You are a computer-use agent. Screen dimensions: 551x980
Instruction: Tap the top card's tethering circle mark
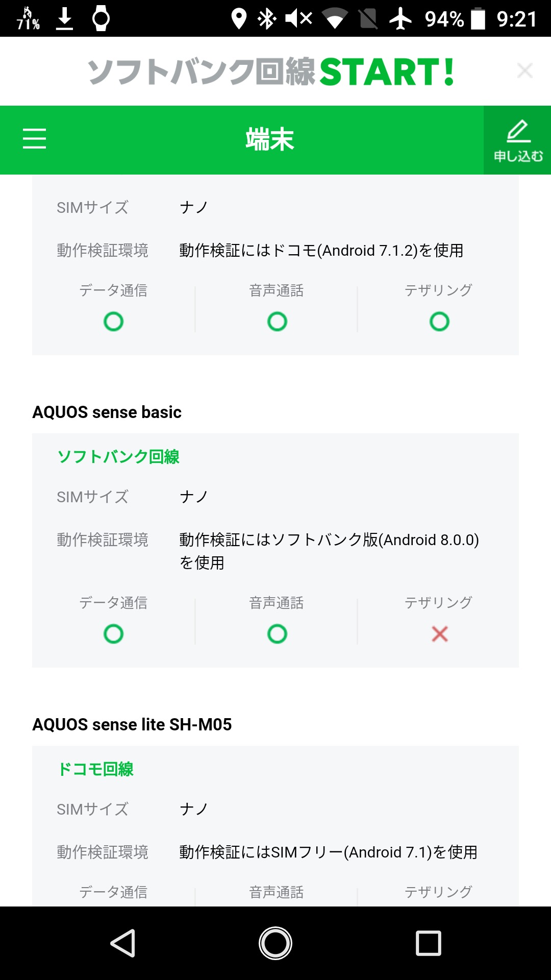tap(439, 322)
